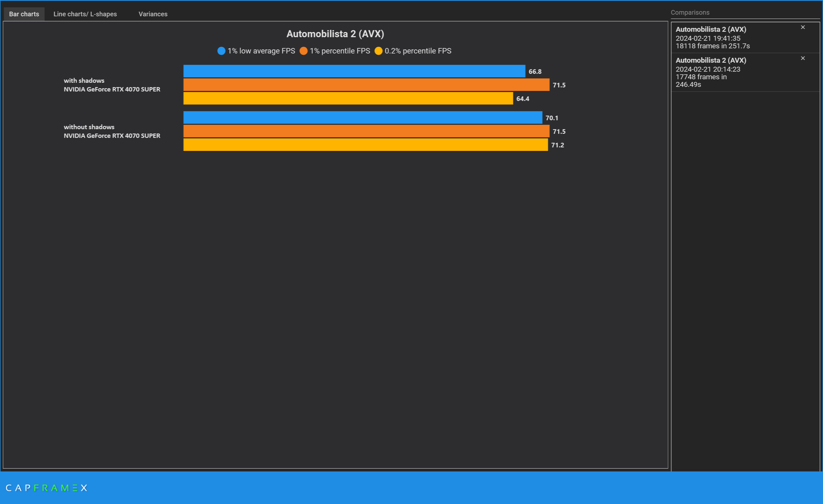Click the 64.4 value label
This screenshot has width=823, height=504.
pos(522,99)
